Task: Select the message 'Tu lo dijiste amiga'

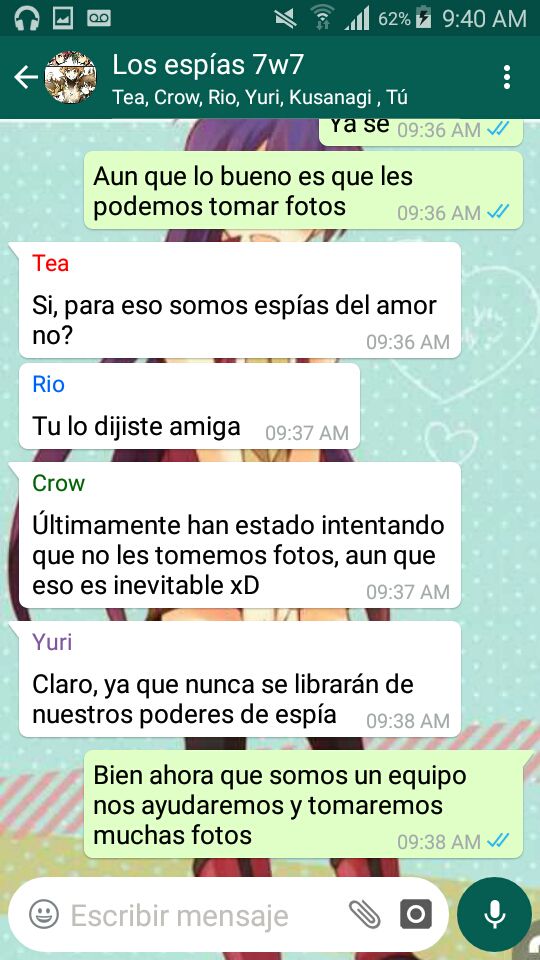Action: coord(189,407)
